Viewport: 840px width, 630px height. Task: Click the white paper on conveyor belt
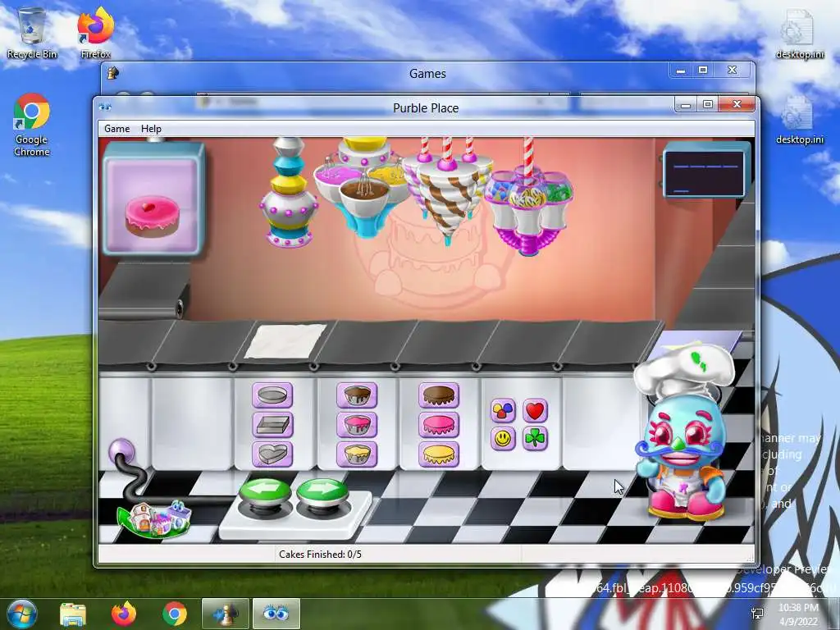(x=285, y=340)
